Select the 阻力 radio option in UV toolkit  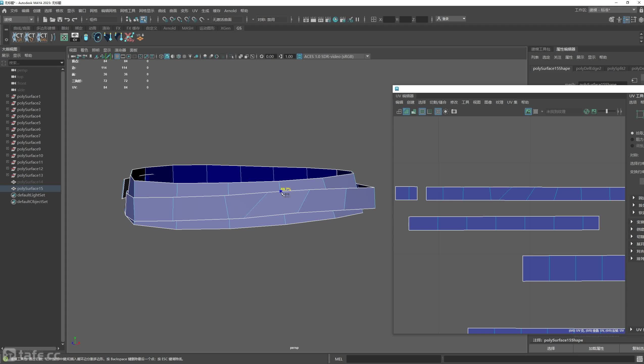tap(632, 139)
